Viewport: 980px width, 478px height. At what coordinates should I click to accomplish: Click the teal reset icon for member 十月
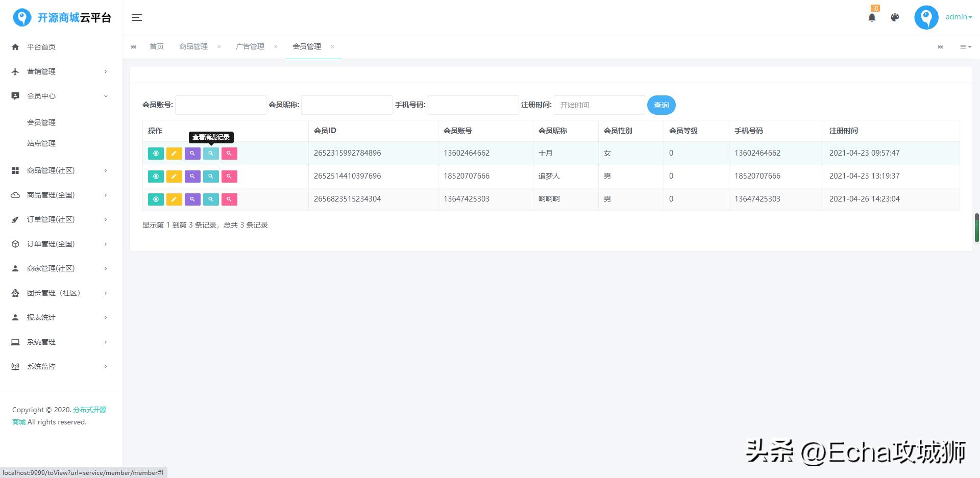[x=156, y=153]
